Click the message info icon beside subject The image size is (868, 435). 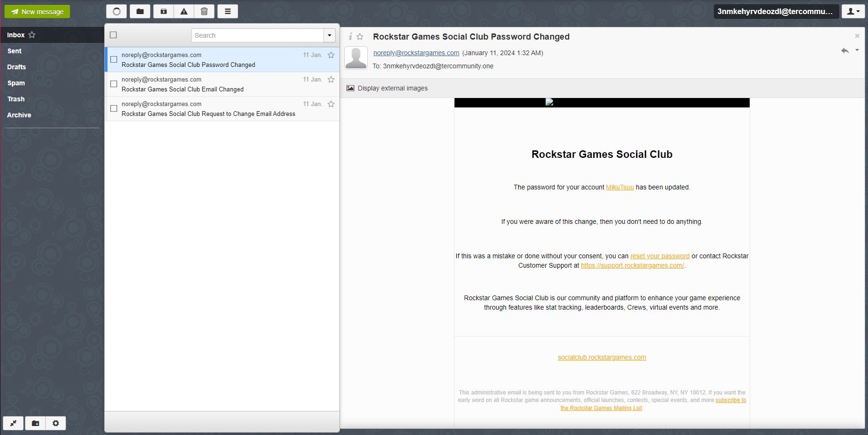click(x=350, y=36)
